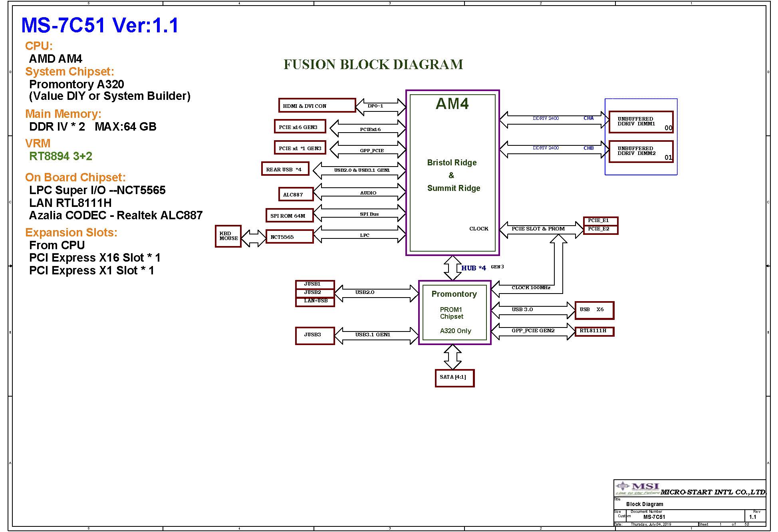Select the 'HDMI & DVI CON' block
Screen dimensions: 778x532
coord(317,105)
